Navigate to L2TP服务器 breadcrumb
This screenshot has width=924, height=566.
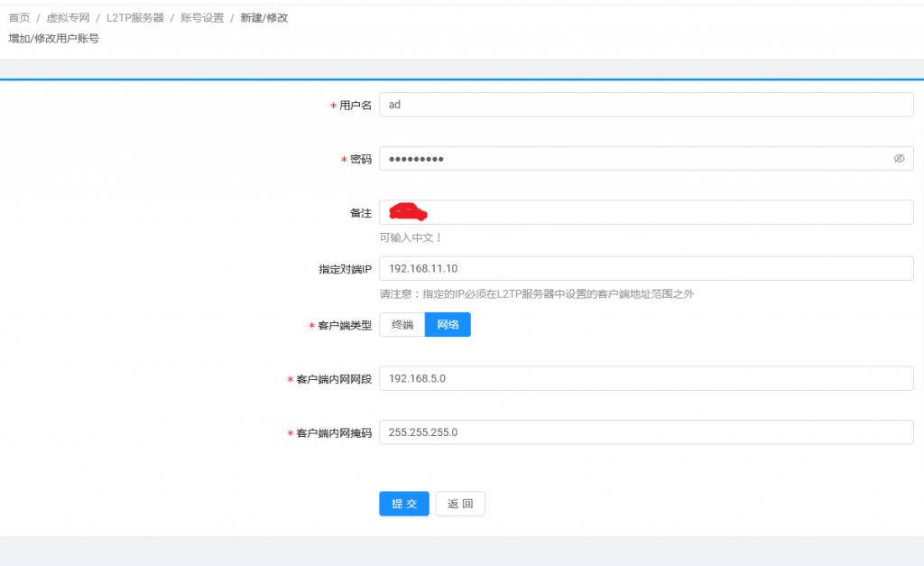point(135,17)
